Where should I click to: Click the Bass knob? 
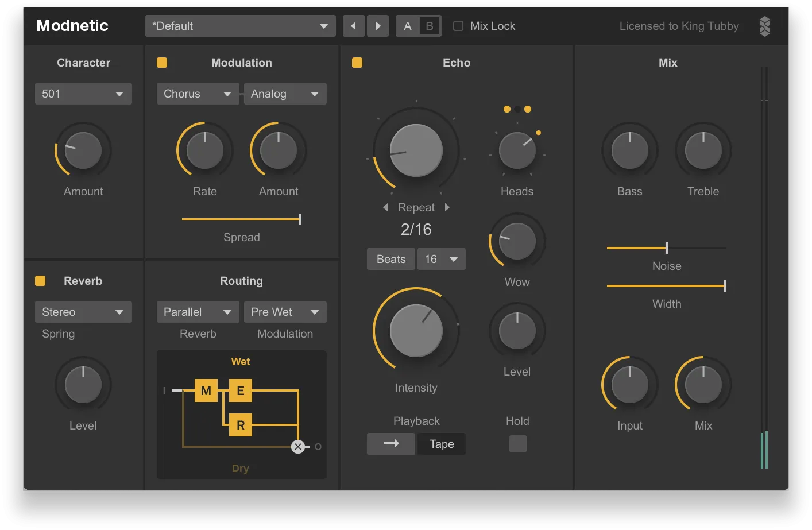[630, 150]
